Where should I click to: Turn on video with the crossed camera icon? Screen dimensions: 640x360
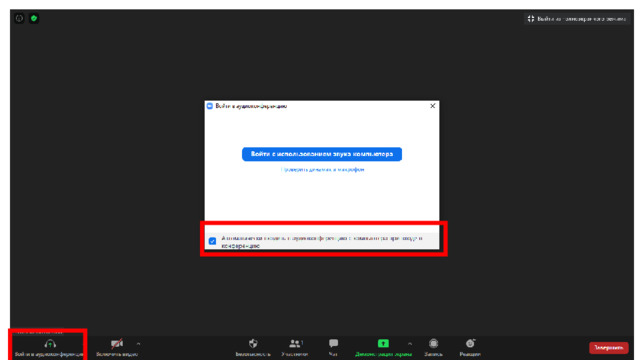pyautogui.click(x=117, y=344)
